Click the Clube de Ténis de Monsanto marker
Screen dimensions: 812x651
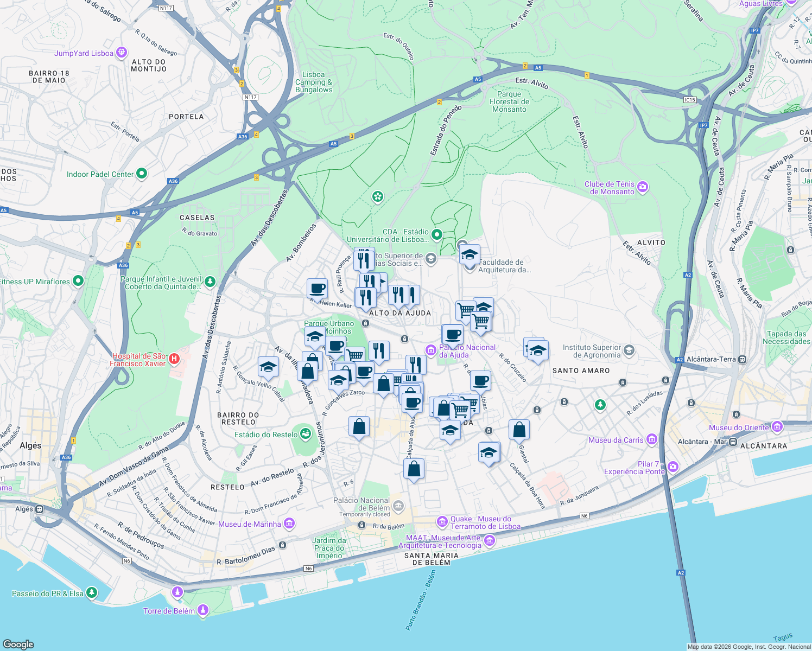coord(643,186)
